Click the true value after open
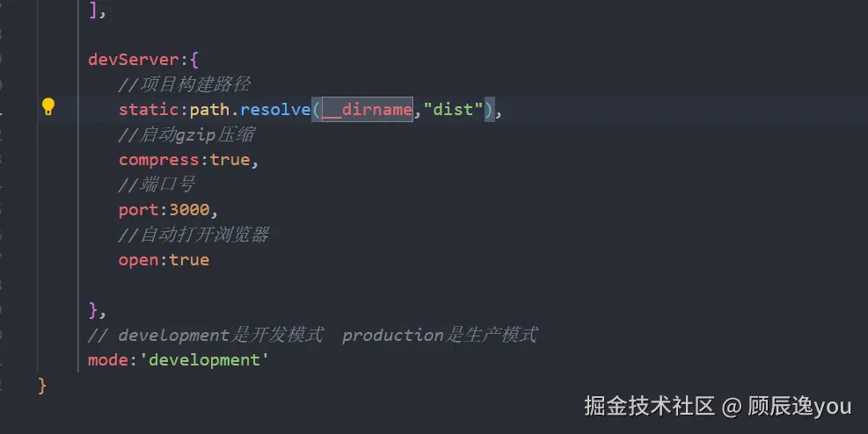 [x=189, y=260]
